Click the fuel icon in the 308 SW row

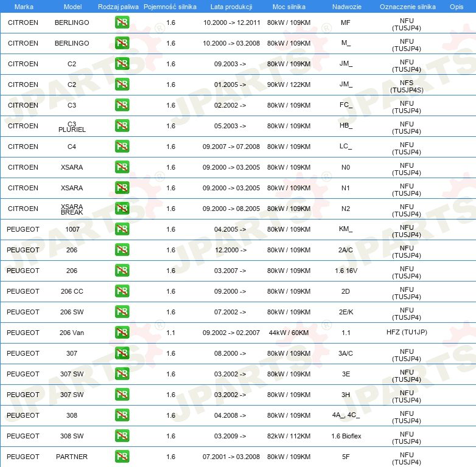click(122, 436)
